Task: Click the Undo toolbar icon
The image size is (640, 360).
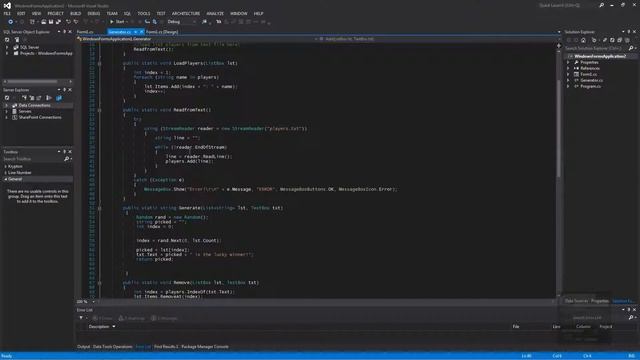Action: click(x=68, y=22)
